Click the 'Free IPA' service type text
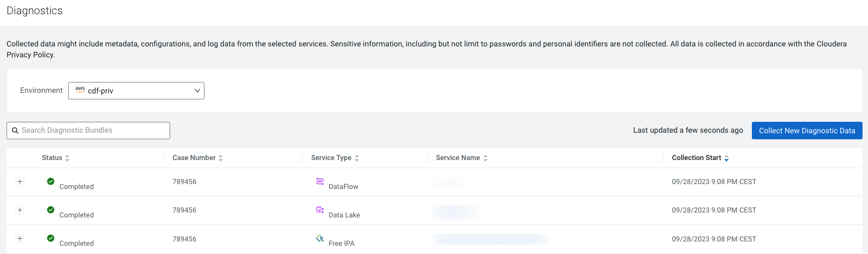 [341, 244]
